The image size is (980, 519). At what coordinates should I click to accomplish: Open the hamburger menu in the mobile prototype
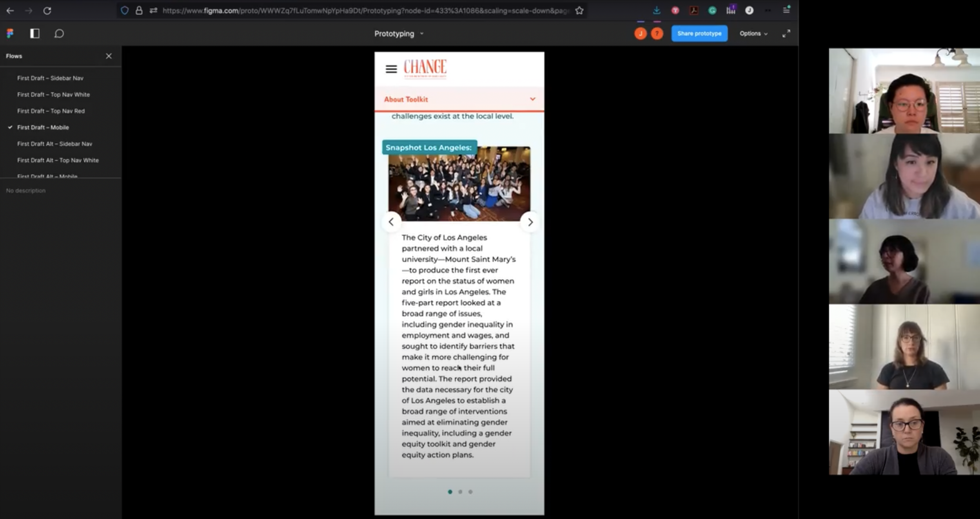pos(391,69)
